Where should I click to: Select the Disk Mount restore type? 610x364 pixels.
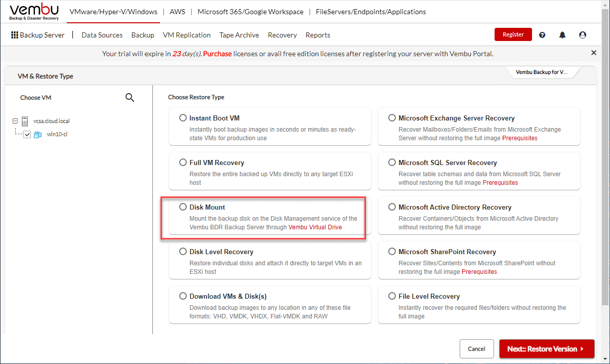click(x=183, y=207)
